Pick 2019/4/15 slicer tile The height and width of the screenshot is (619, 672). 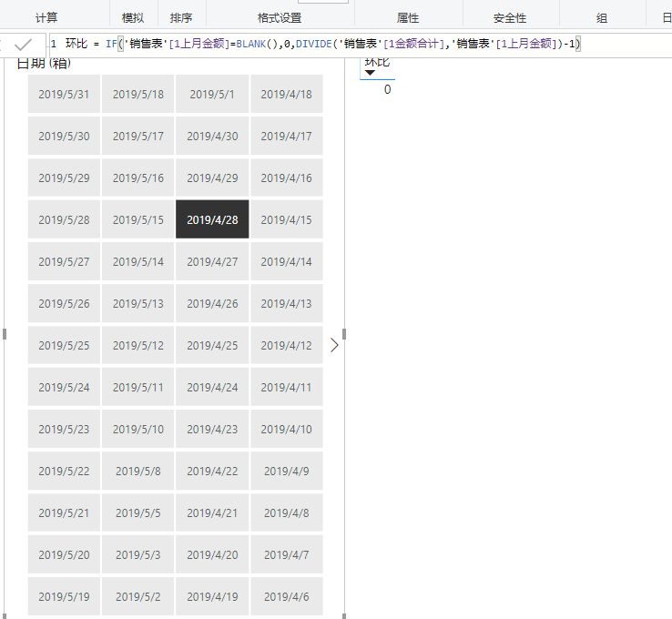pos(287,219)
